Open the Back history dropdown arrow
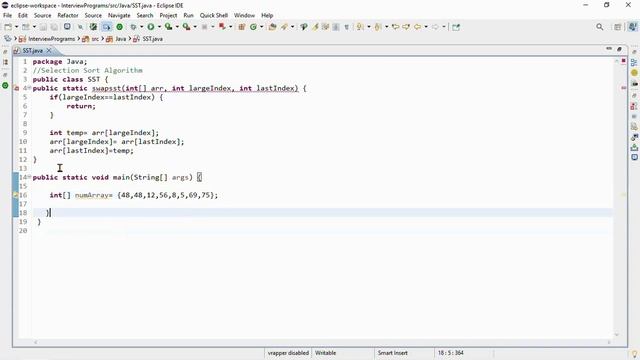This screenshot has height=360, width=640. (x=426, y=27)
